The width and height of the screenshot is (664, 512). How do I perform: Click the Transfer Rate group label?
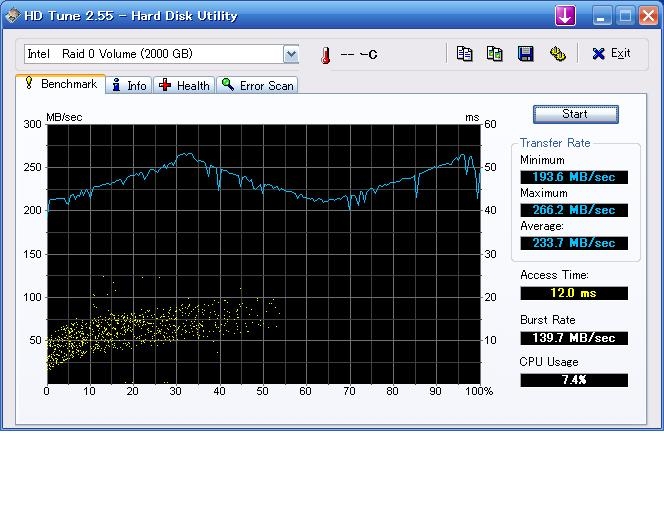[x=555, y=143]
